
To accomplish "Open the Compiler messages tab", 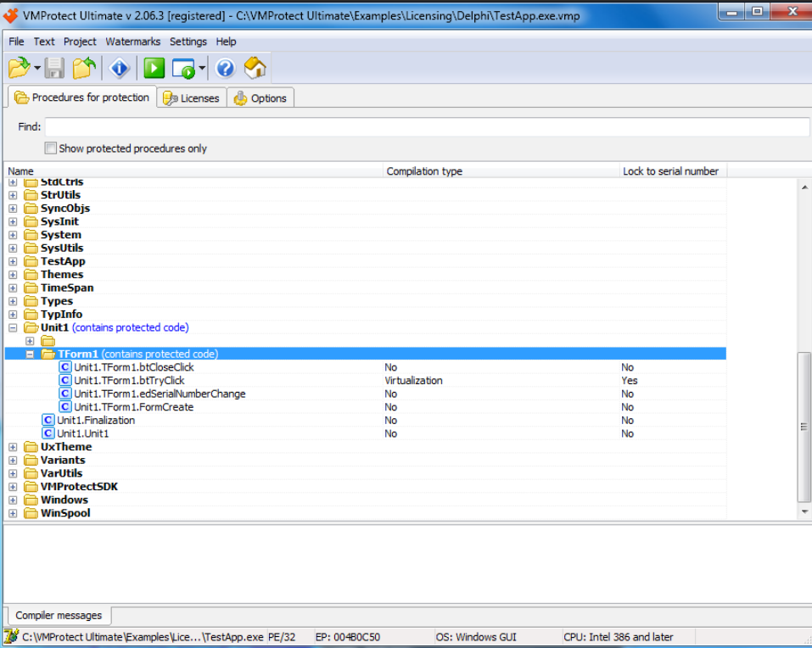I will [59, 616].
